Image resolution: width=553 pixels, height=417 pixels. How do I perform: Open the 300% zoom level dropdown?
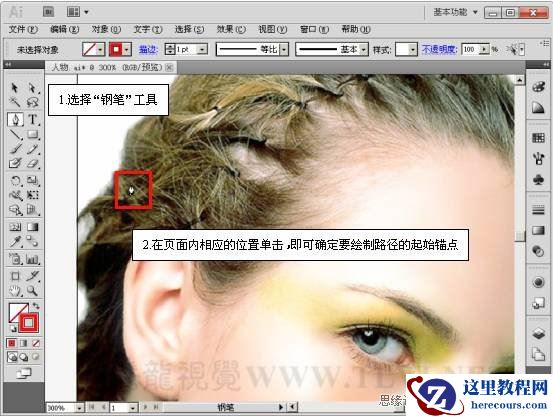click(x=79, y=408)
